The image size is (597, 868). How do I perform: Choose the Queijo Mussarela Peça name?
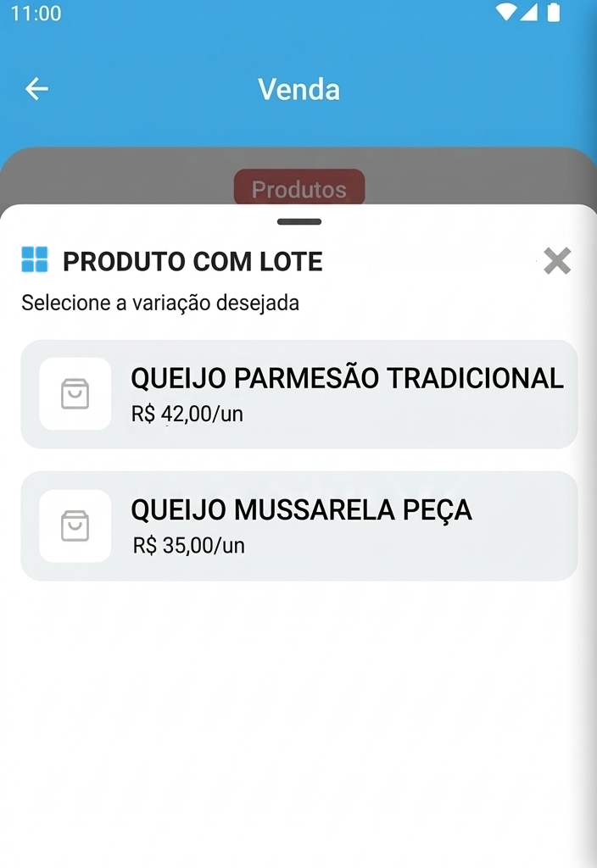click(301, 510)
